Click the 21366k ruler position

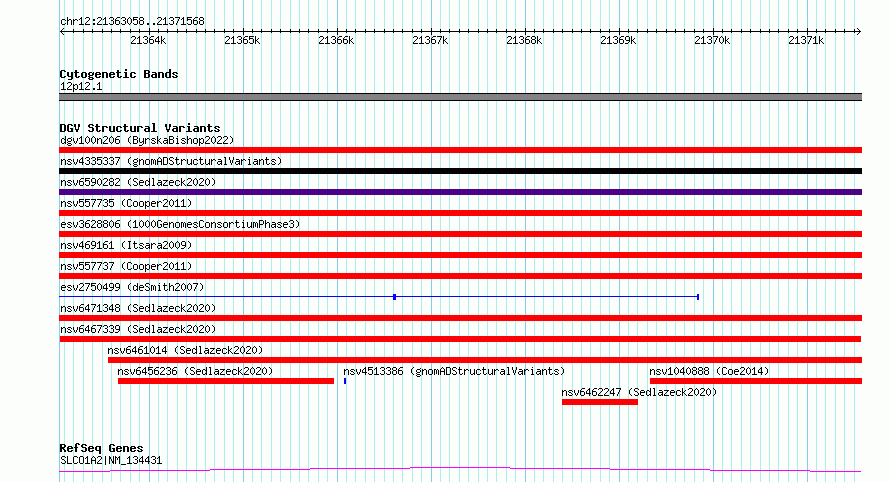point(336,40)
